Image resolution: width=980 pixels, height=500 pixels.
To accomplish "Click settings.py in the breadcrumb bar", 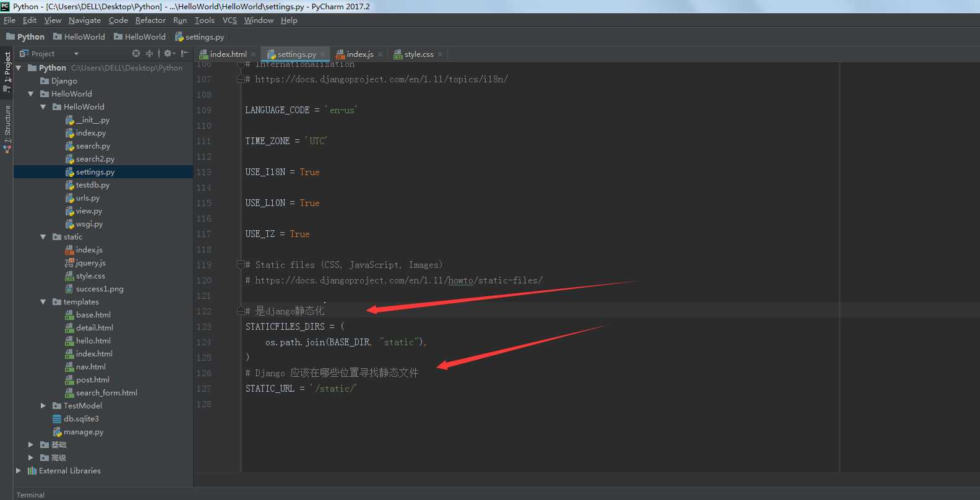I will pyautogui.click(x=199, y=37).
